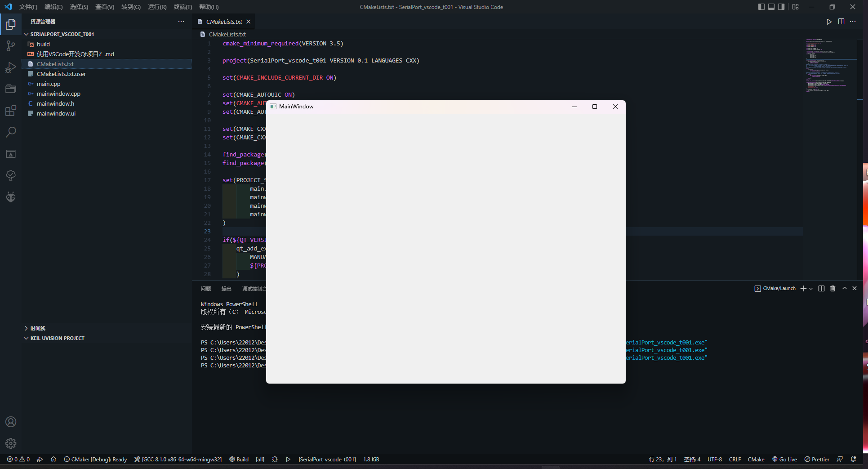This screenshot has width=868, height=469.
Task: Split the editor to the right
Action: tap(841, 22)
